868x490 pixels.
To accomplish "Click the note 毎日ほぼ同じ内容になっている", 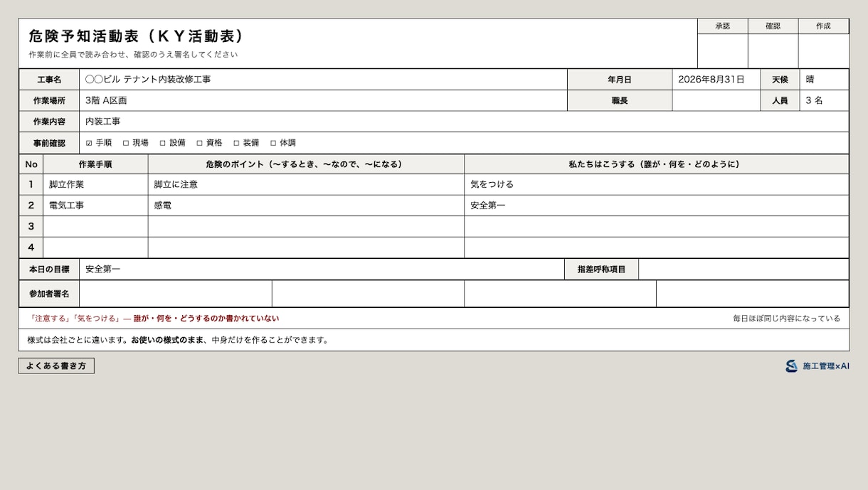I will coord(786,319).
